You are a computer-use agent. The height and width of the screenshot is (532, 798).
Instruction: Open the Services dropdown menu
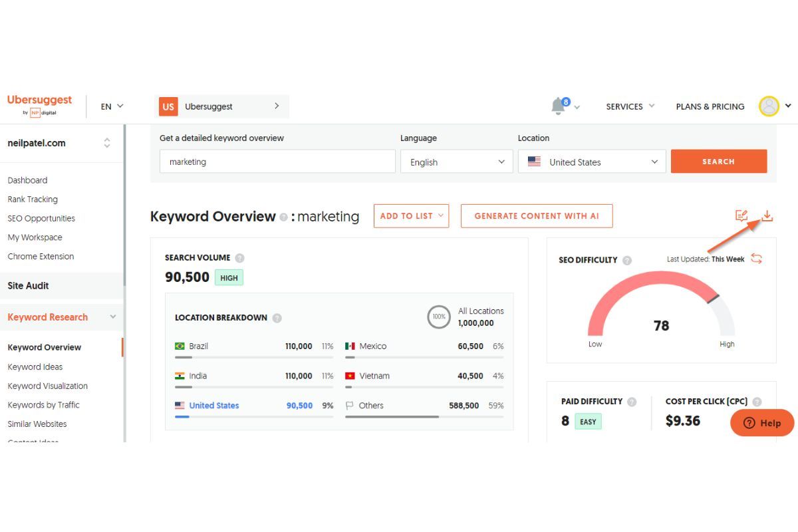[630, 106]
